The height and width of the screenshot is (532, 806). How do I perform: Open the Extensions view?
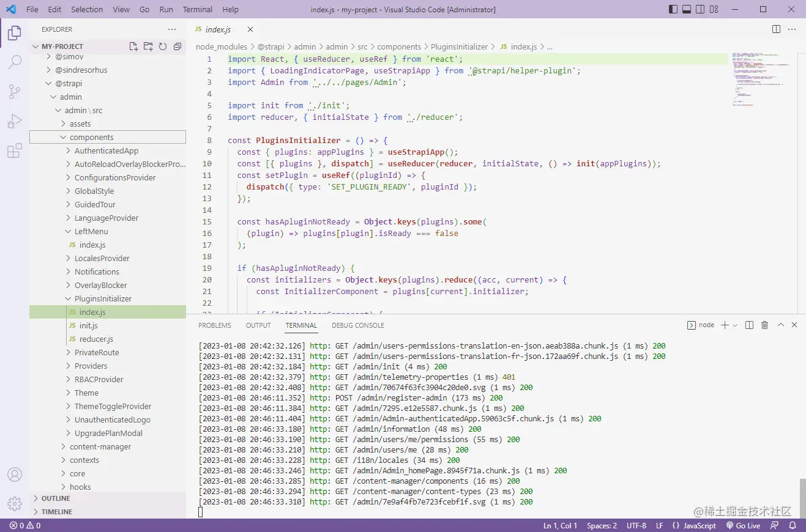[15, 150]
